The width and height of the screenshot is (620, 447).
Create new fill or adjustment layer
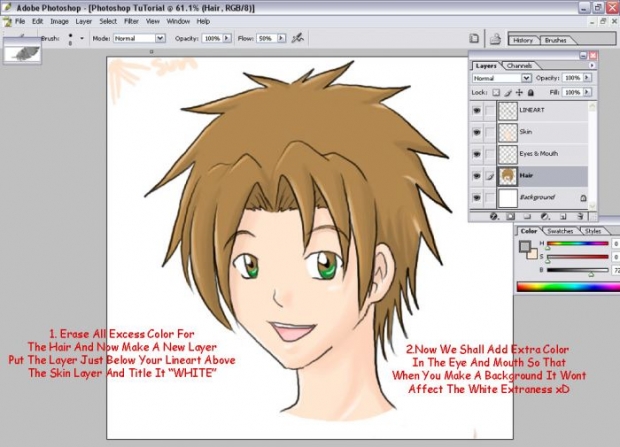tap(545, 216)
